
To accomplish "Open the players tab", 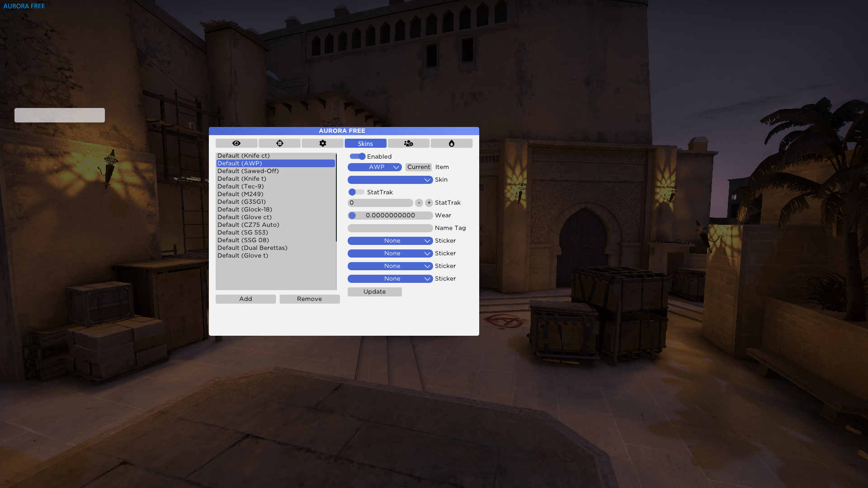I will click(x=409, y=143).
